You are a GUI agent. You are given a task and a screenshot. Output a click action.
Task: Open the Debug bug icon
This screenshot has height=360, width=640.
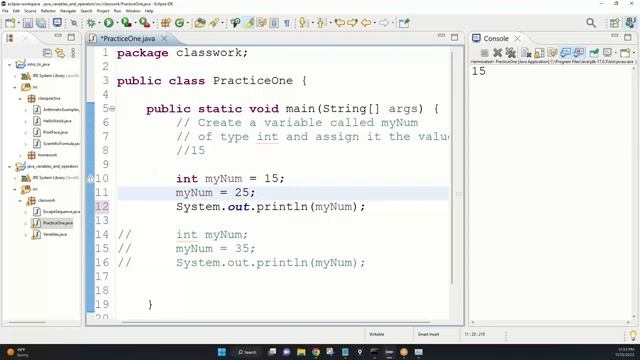[x=91, y=23]
